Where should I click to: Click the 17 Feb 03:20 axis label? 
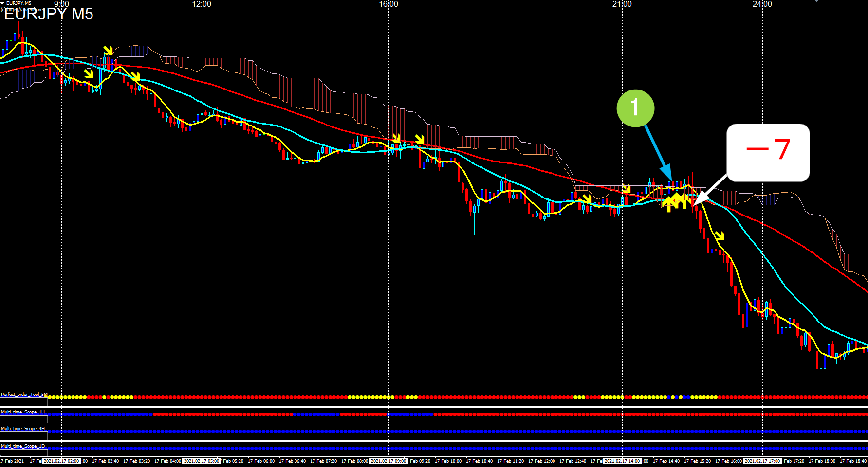pos(136,461)
